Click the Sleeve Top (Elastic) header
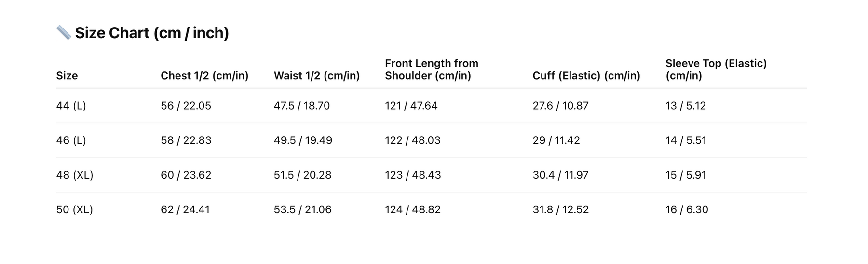Viewport: 868px width, 264px height. 716,69
